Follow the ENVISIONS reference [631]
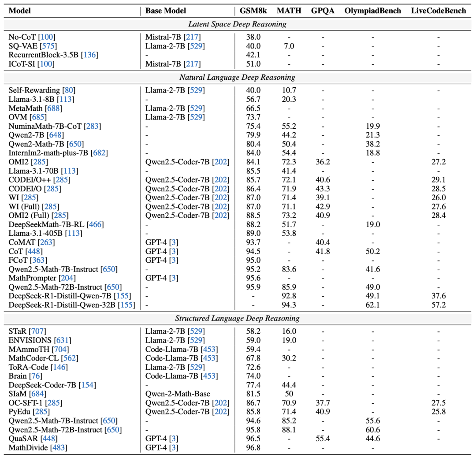Image resolution: width=476 pixels, height=458 pixels. (x=63, y=340)
